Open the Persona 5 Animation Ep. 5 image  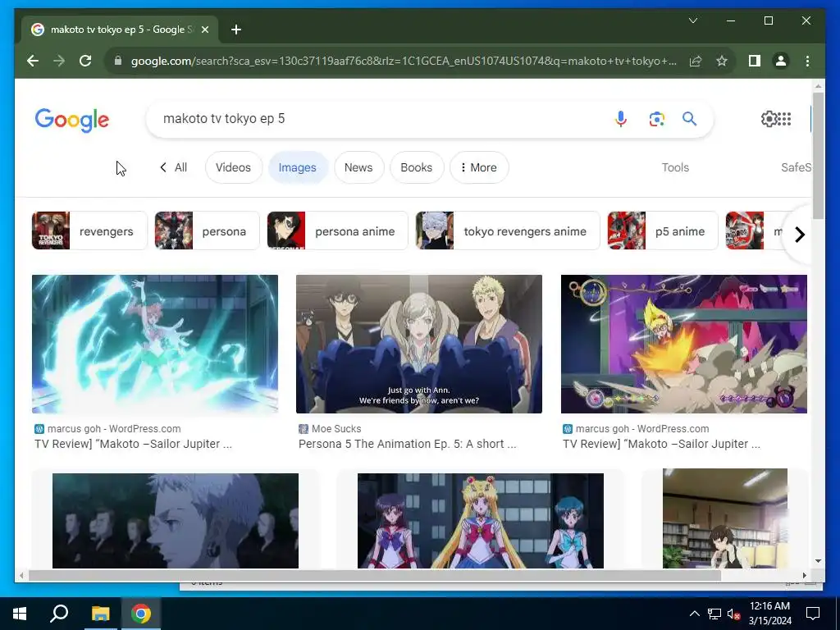(x=419, y=344)
